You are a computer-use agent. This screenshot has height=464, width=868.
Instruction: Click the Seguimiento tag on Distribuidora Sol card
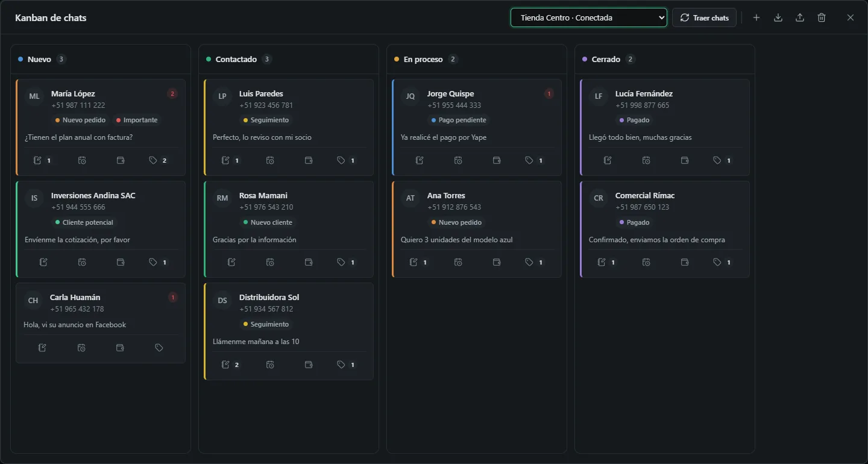click(x=266, y=324)
